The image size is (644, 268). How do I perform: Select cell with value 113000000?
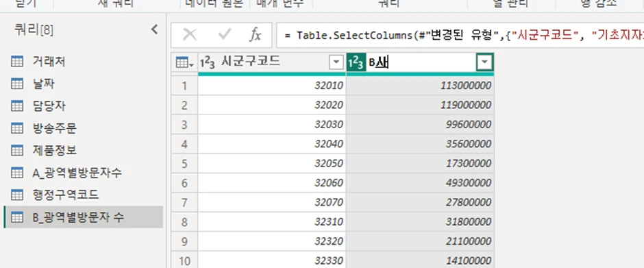(x=420, y=86)
